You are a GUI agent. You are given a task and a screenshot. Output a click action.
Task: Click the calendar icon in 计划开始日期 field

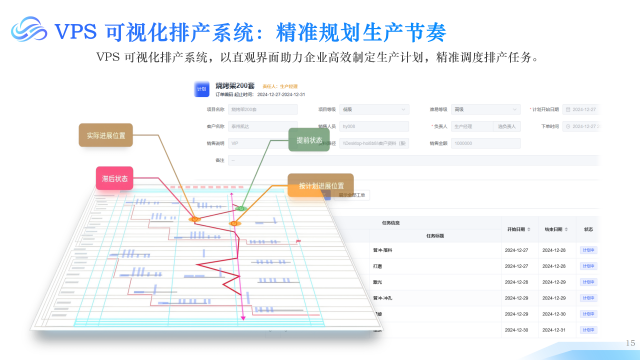pyautogui.click(x=568, y=109)
